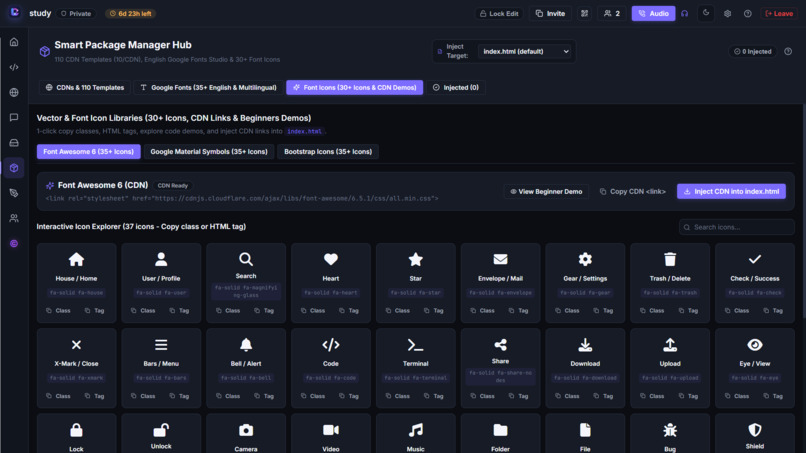
Task: Click the Search icons input field
Action: [737, 227]
